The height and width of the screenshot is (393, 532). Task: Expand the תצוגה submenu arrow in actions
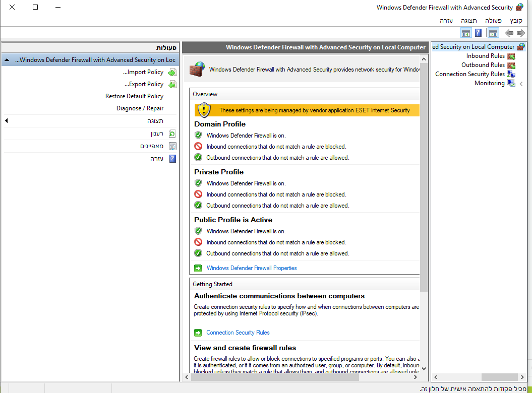tap(7, 121)
